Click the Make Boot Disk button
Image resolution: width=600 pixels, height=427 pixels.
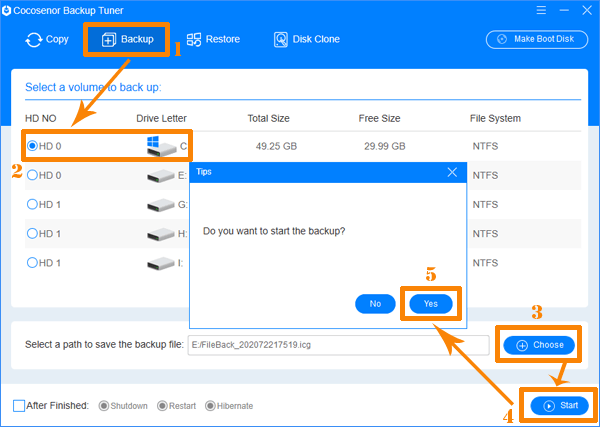pyautogui.click(x=537, y=39)
